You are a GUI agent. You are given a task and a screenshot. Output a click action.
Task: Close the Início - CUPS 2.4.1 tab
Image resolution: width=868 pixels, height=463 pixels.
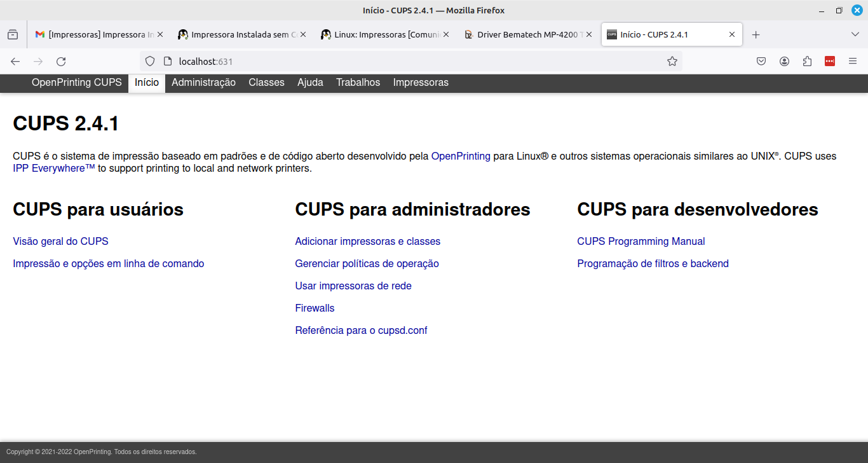[732, 35]
